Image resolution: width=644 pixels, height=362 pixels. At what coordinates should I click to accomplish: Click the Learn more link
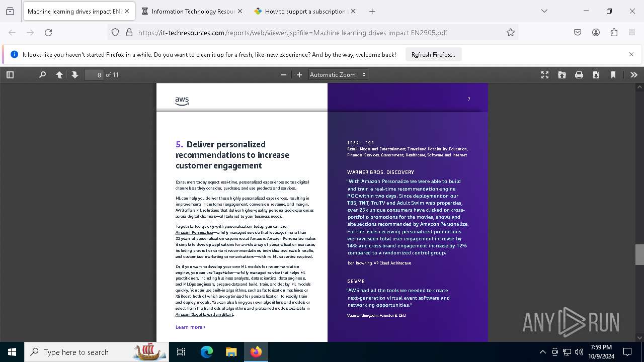point(190,327)
